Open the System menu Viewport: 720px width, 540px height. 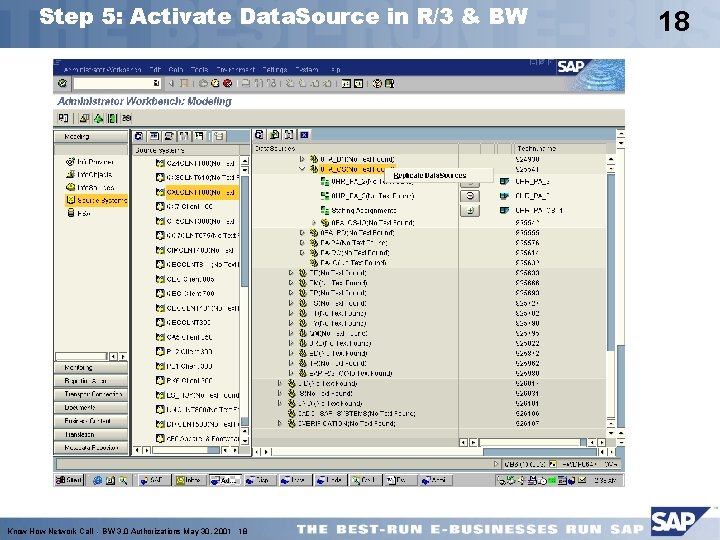(307, 70)
